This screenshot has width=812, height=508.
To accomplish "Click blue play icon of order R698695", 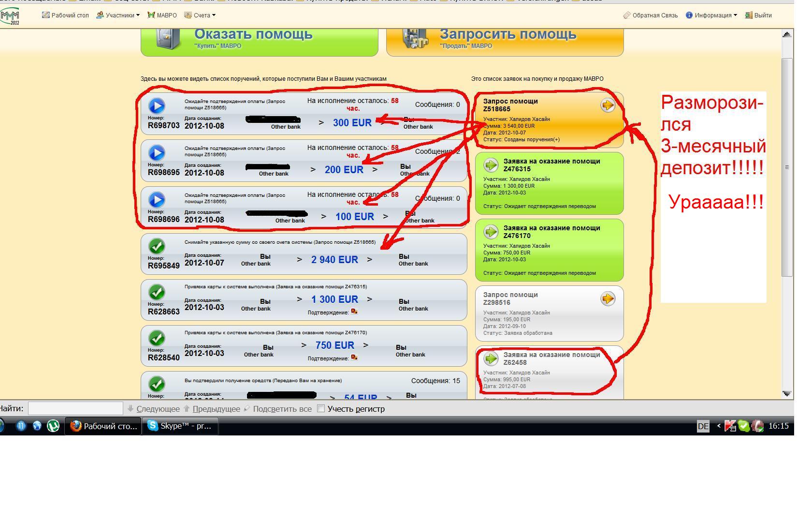I will (x=157, y=153).
